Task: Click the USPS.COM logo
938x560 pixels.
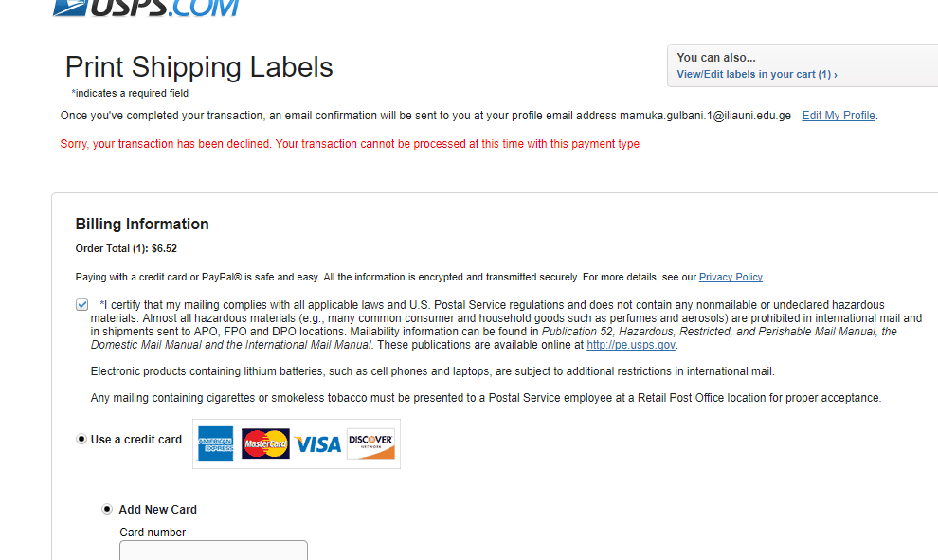Action: [145, 9]
